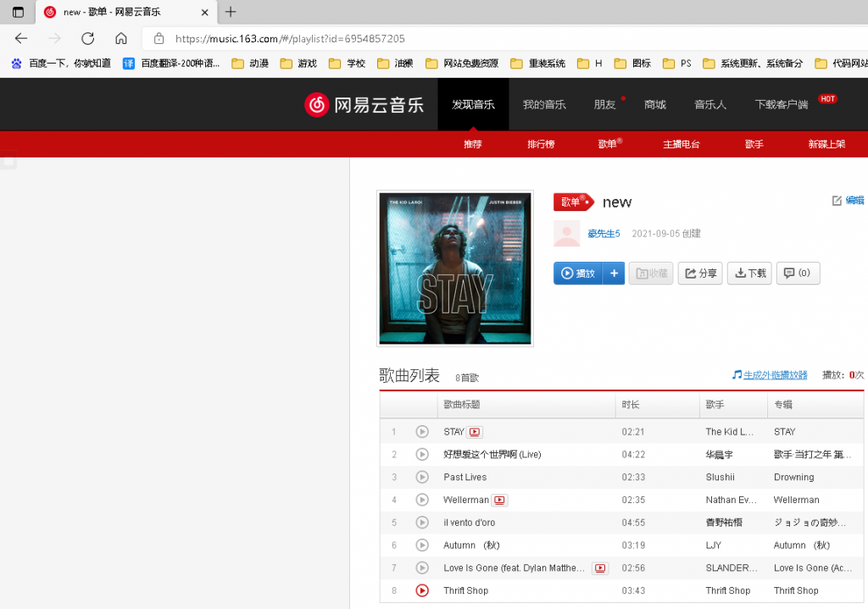The width and height of the screenshot is (868, 609).
Task: Click artist Slushii in row 3
Action: [721, 478]
